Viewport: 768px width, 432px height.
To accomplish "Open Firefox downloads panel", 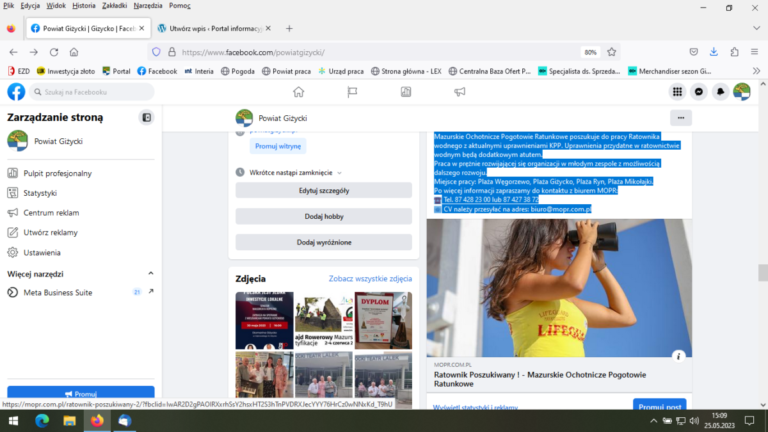I will (714, 52).
